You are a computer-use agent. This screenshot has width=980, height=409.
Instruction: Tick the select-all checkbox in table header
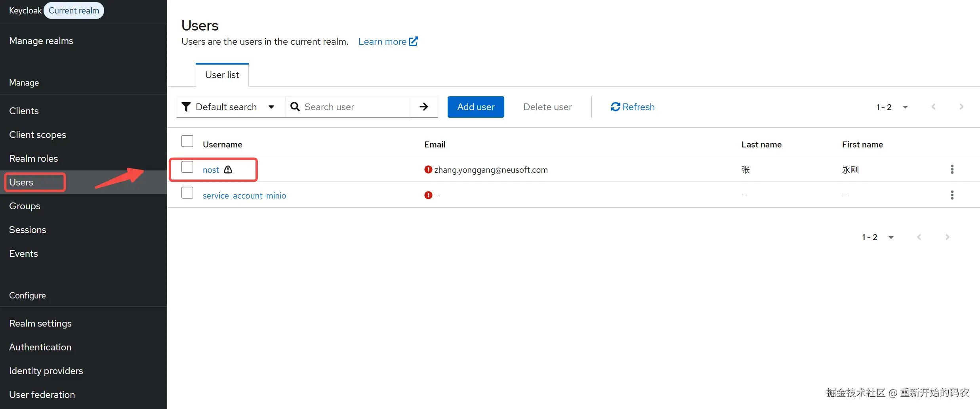pyautogui.click(x=187, y=141)
